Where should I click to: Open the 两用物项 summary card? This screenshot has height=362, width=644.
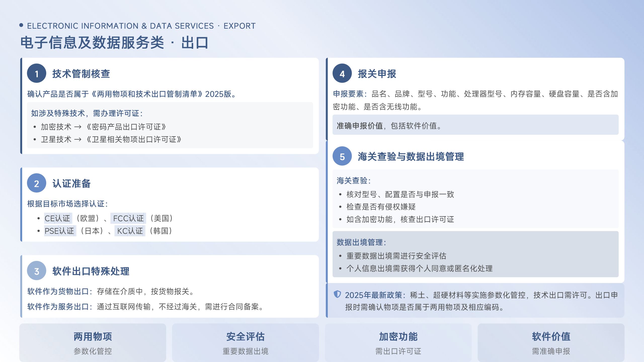click(x=93, y=342)
